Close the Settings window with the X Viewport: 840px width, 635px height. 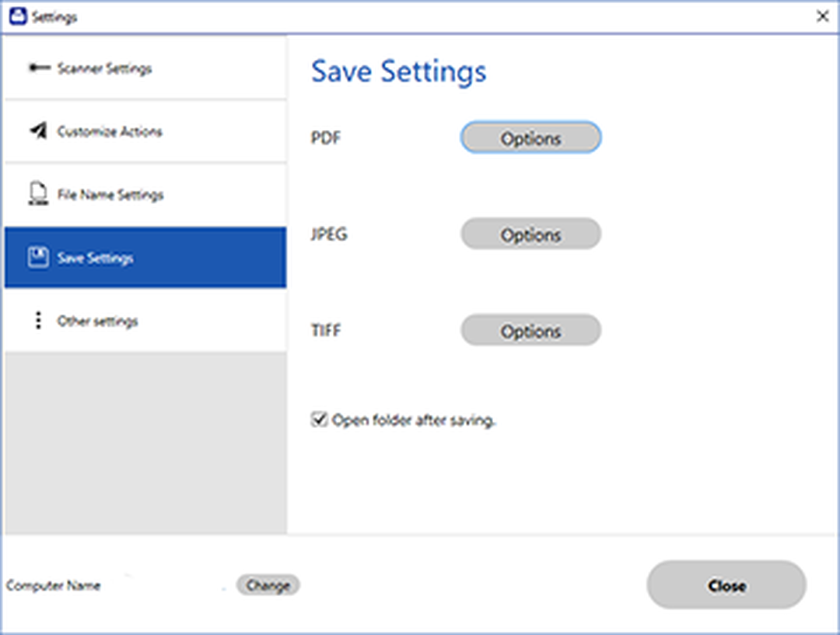(823, 16)
